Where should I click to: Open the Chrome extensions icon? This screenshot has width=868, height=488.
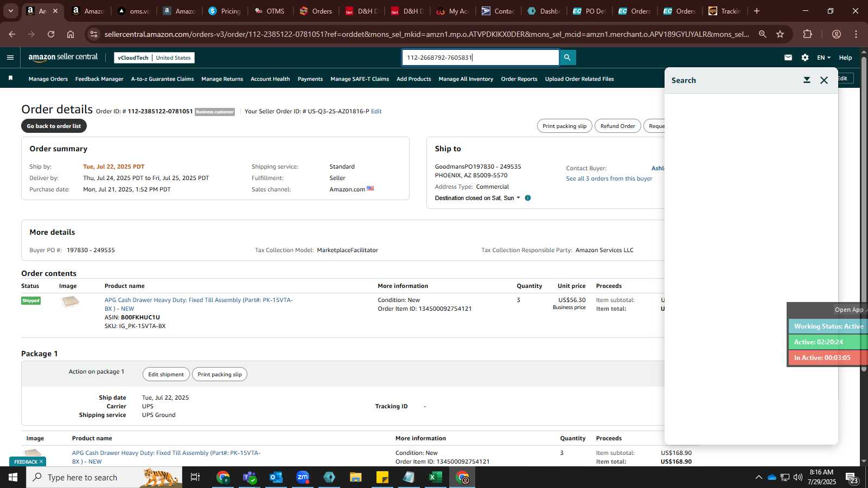point(808,34)
